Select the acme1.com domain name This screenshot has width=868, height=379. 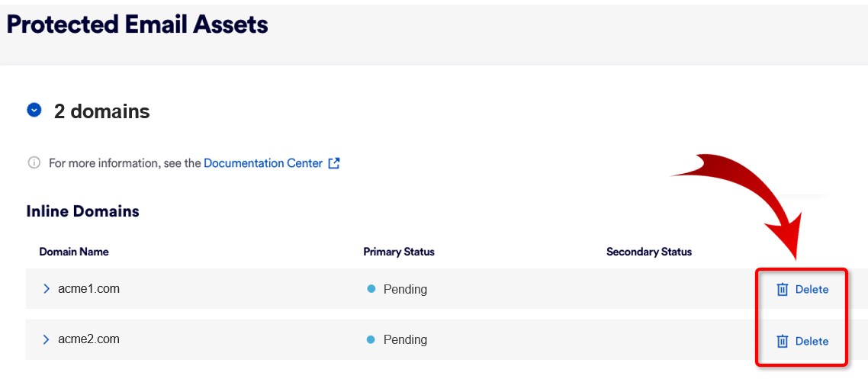(x=88, y=289)
